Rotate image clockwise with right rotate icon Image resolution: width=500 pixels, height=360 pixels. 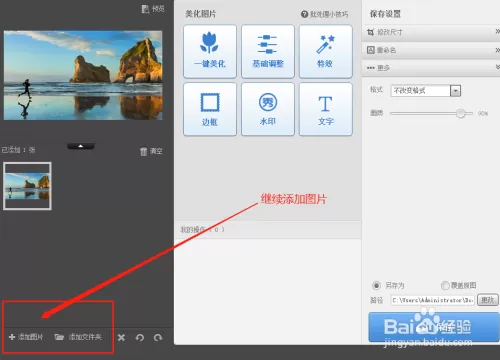[158, 338]
